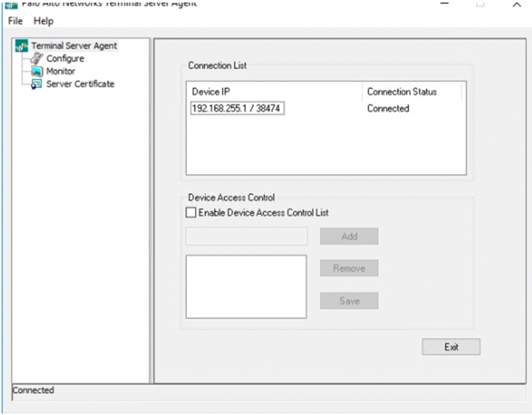Open the File menu
Screen dimensions: 532x415
16,21
